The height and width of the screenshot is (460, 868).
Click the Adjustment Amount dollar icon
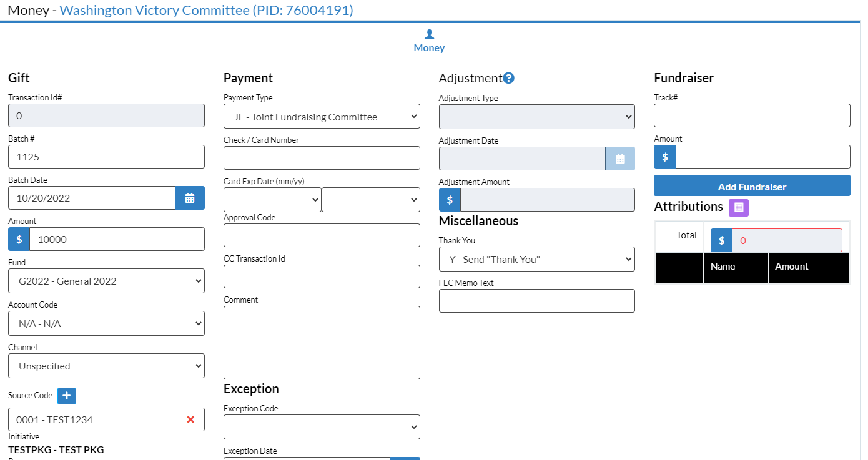coord(450,200)
